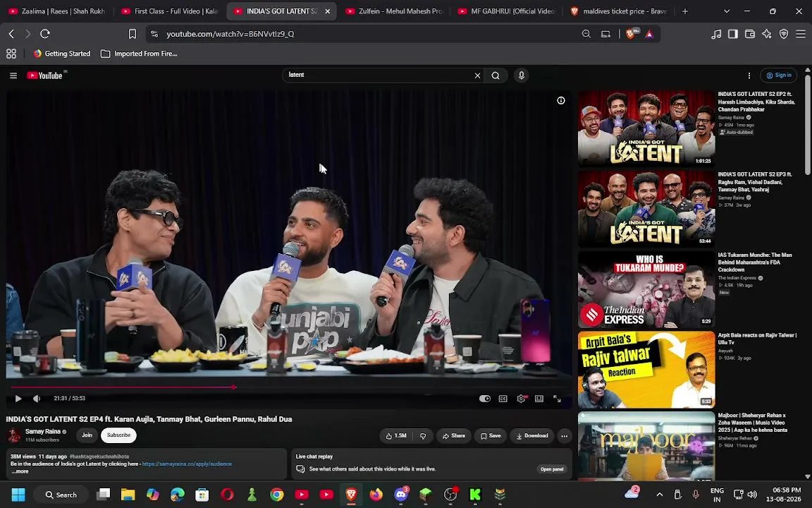The image size is (812, 508).
Task: Open INDIA'S GOT LATENT S2 EP3 thumbnail
Action: point(646,209)
